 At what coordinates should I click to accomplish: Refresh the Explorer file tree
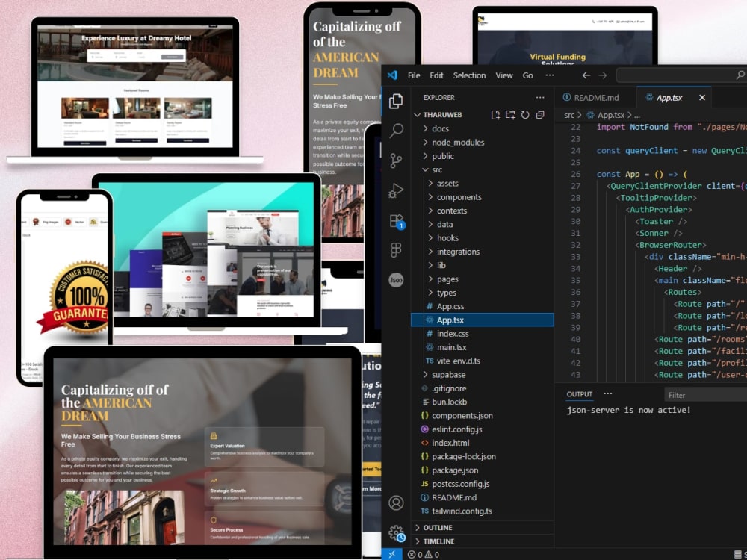click(525, 115)
